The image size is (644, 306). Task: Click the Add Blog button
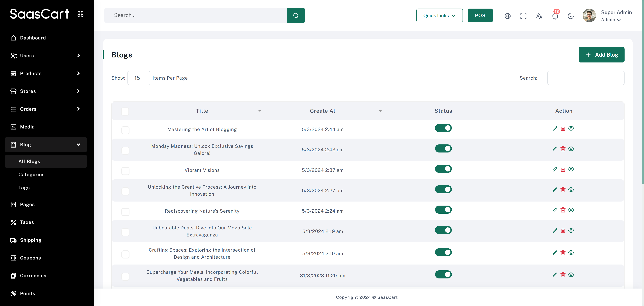pos(601,55)
